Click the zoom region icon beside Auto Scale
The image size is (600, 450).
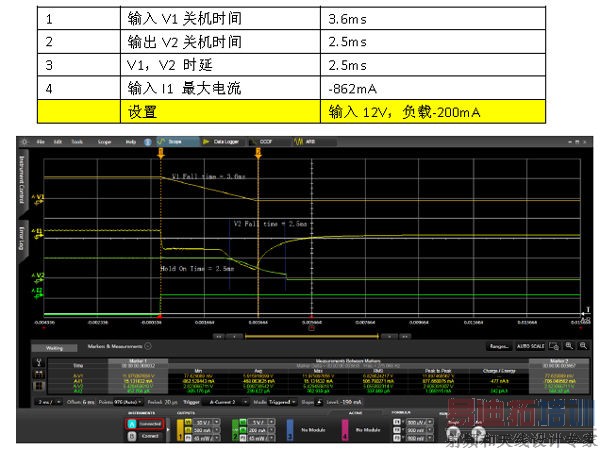tap(554, 346)
